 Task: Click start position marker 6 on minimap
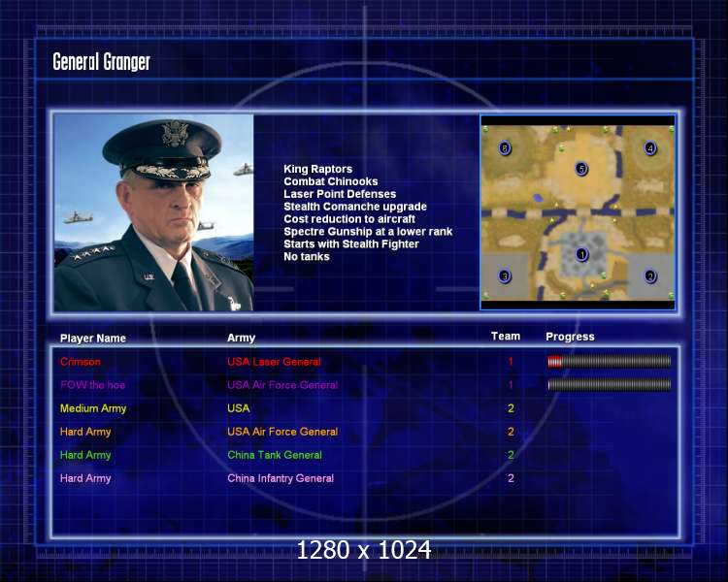(505, 148)
